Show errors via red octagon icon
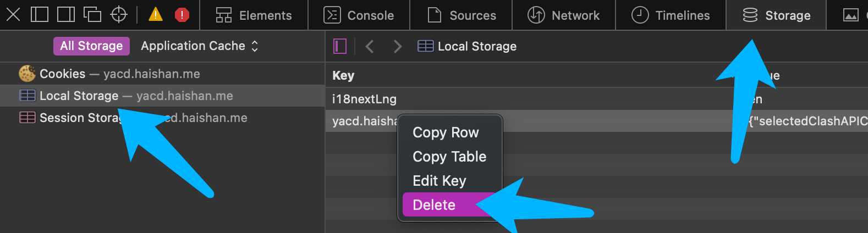Screen dimensions: 868x233 182,15
